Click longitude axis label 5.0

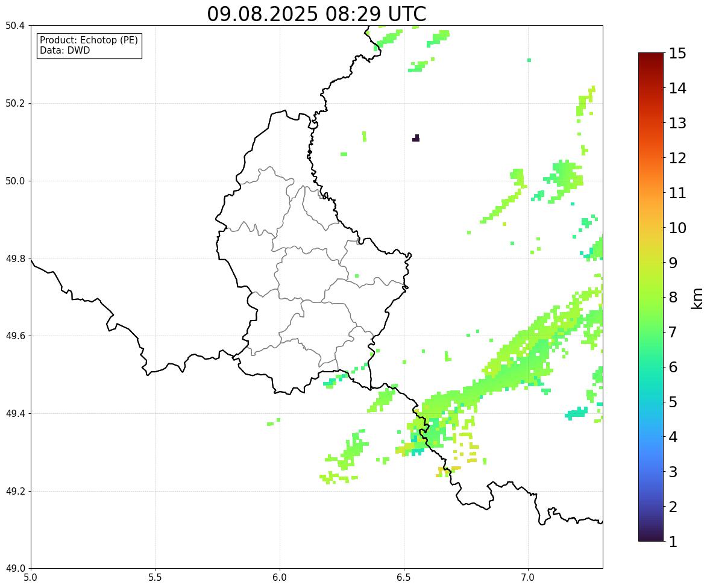[x=31, y=578]
